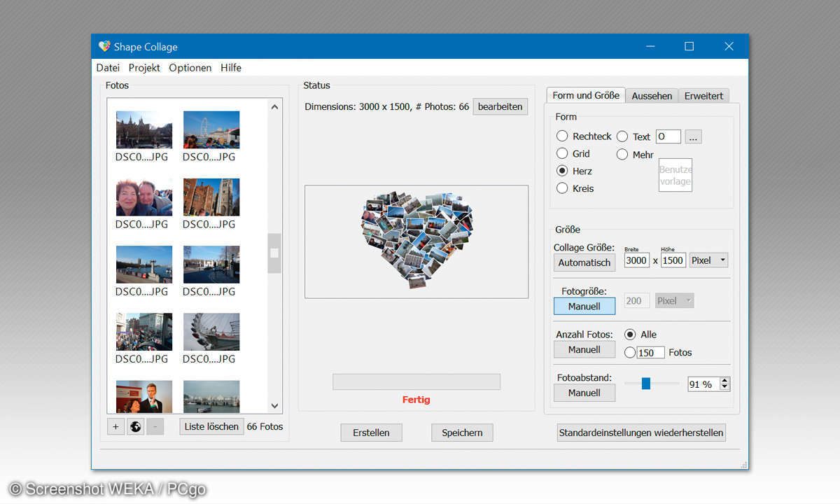Image resolution: width=840 pixels, height=504 pixels.
Task: Click the bearbeiten button
Action: pos(500,106)
